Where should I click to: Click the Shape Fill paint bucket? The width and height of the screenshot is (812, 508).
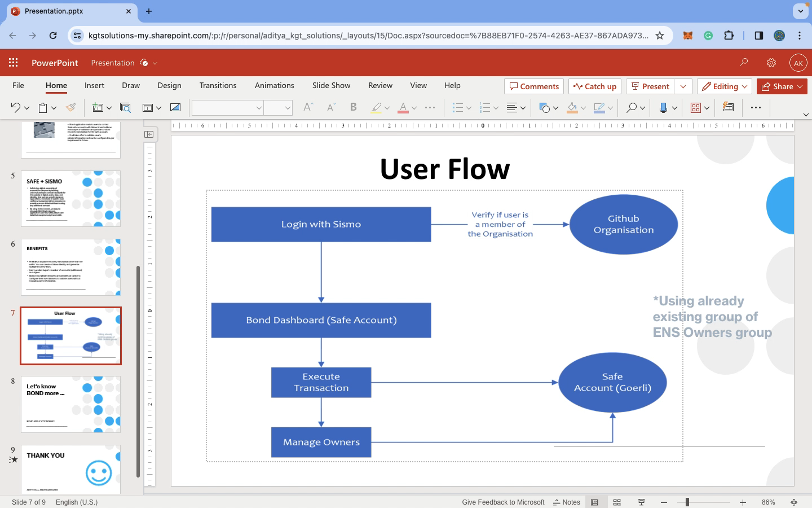tap(572, 107)
